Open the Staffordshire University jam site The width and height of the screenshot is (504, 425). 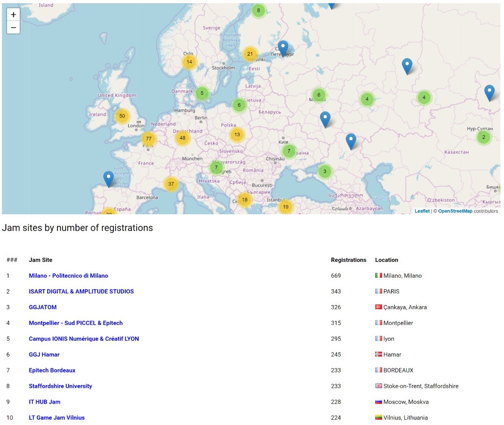60,386
